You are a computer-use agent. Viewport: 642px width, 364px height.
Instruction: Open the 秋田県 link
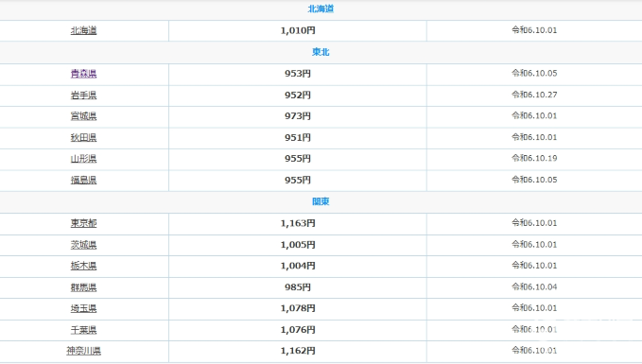(83, 138)
